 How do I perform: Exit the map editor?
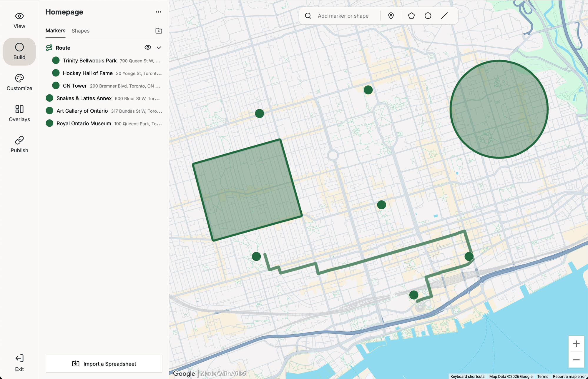[19, 363]
